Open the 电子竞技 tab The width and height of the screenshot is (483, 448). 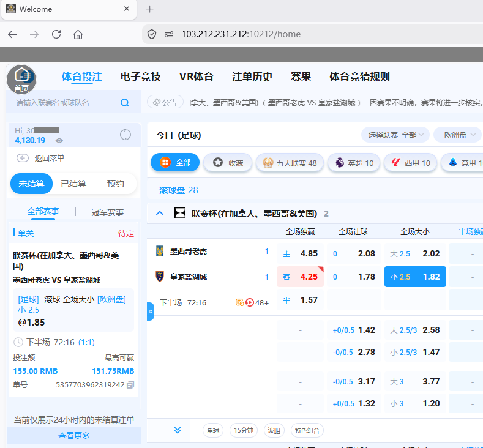point(140,77)
